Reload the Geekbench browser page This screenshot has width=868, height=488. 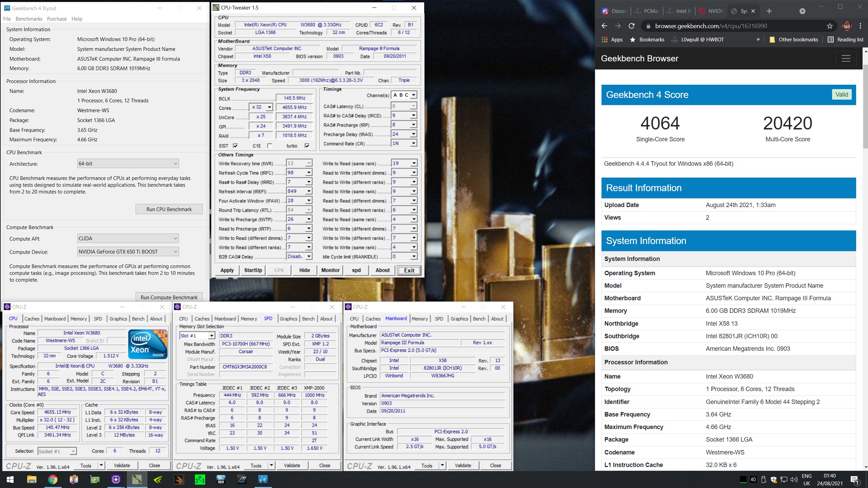(x=631, y=26)
